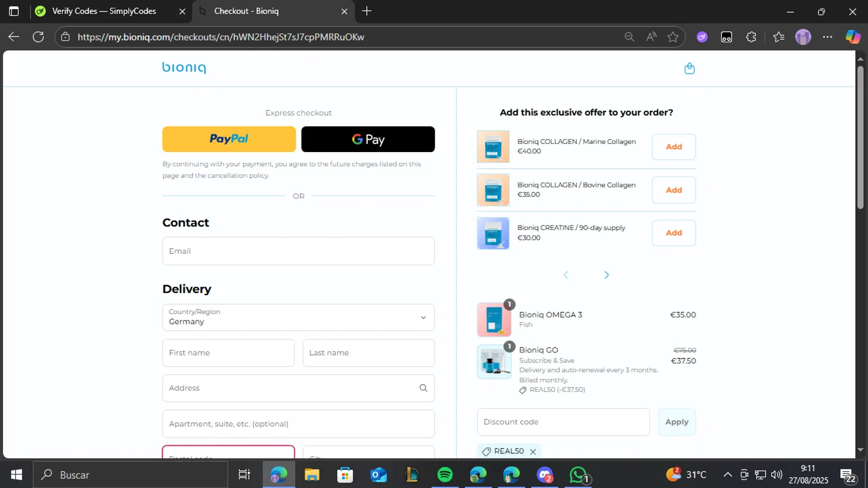868x488 pixels.
Task: Click the First name field
Action: click(229, 353)
